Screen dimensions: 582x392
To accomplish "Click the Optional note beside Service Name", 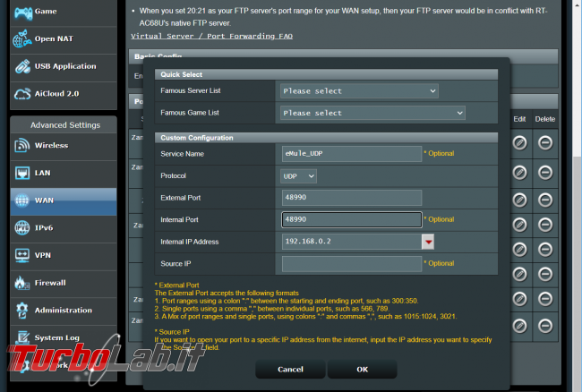I will click(x=439, y=154).
